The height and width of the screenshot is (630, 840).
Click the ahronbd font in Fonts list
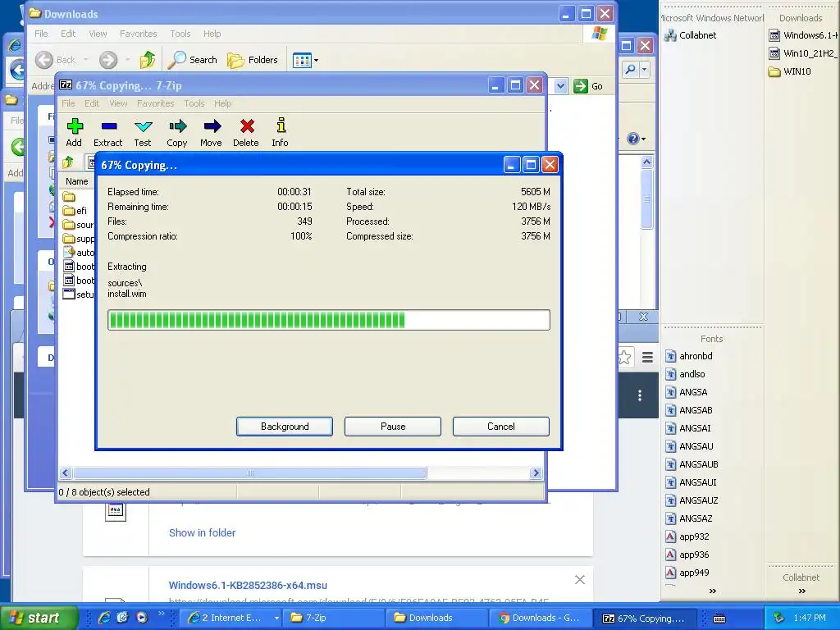coord(689,356)
